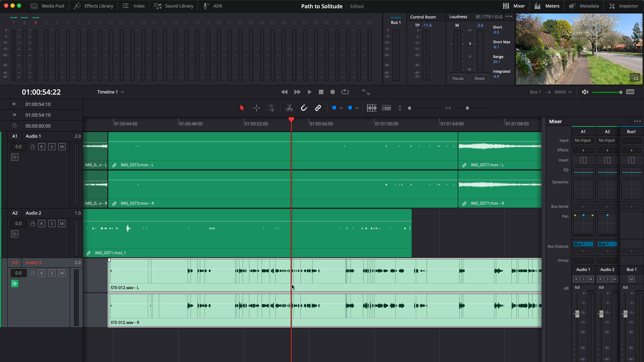
Task: Open Mixer panel three-dot options menu
Action: [637, 121]
